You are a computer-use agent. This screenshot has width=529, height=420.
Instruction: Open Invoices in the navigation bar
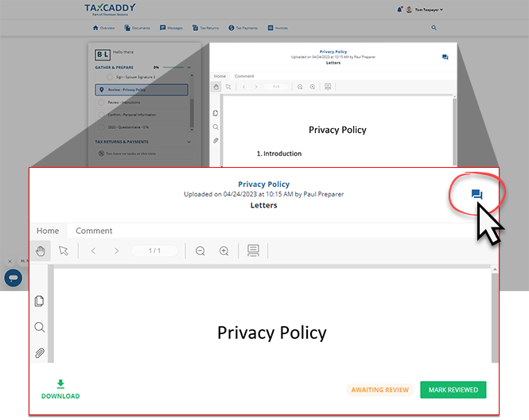(x=278, y=28)
